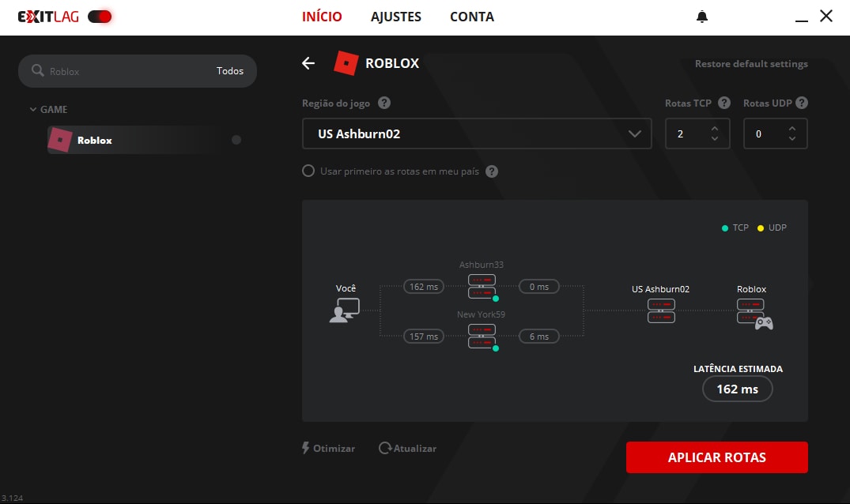Open the US Ashburn02 region dropdown
Screen dimensions: 850x504
477,134
